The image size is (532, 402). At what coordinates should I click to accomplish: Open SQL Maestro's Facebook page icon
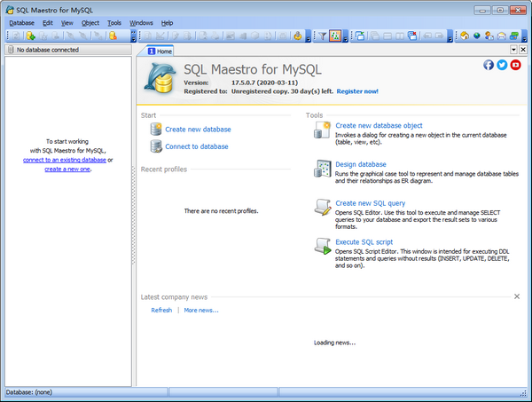point(489,65)
